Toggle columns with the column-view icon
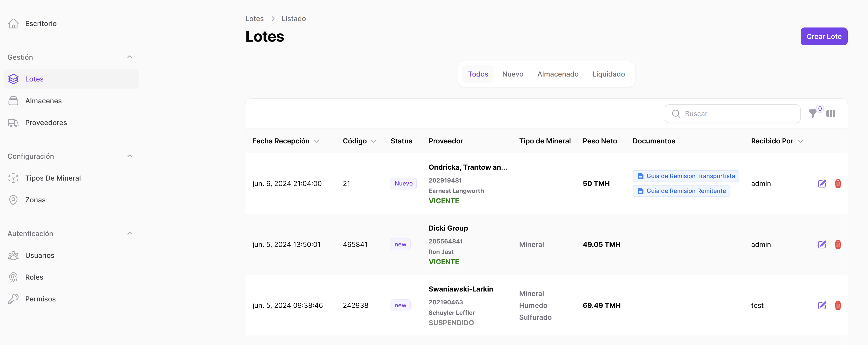 (831, 114)
